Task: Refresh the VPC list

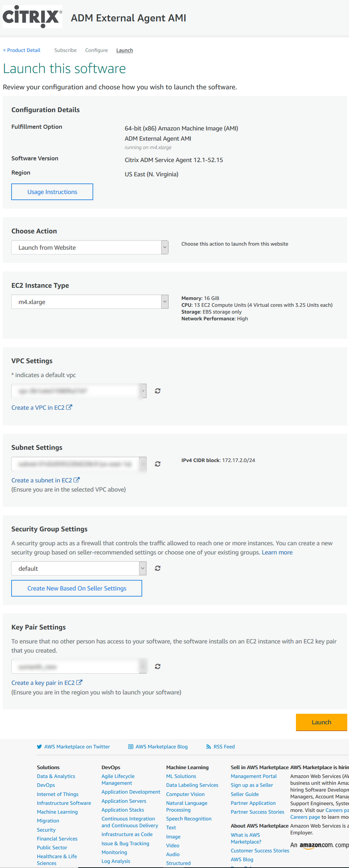Action: [157, 391]
